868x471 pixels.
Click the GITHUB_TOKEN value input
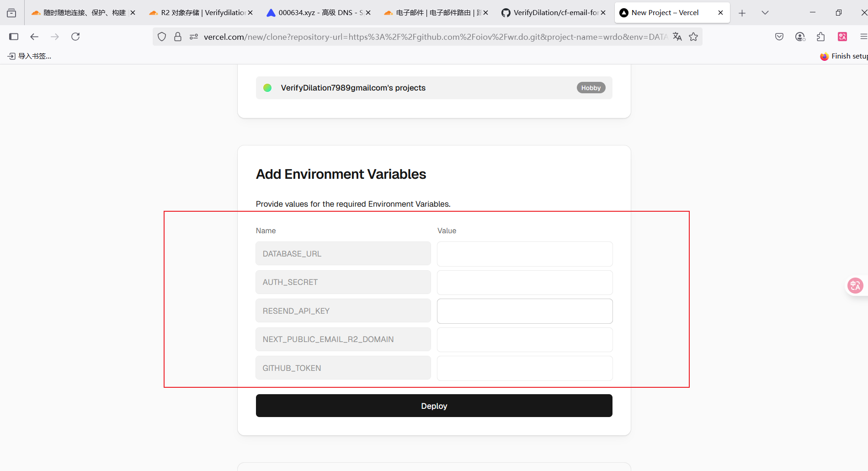525,368
